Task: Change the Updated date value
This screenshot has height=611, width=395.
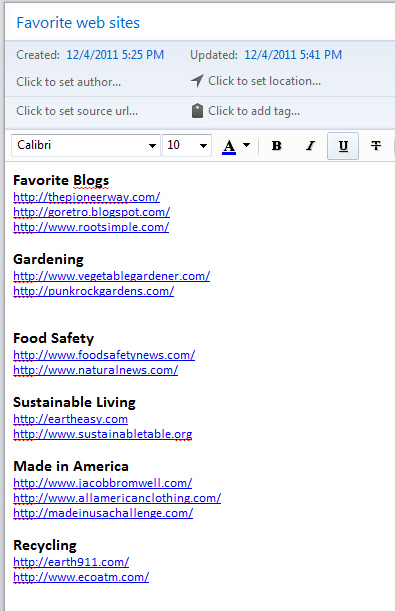Action: pos(293,55)
